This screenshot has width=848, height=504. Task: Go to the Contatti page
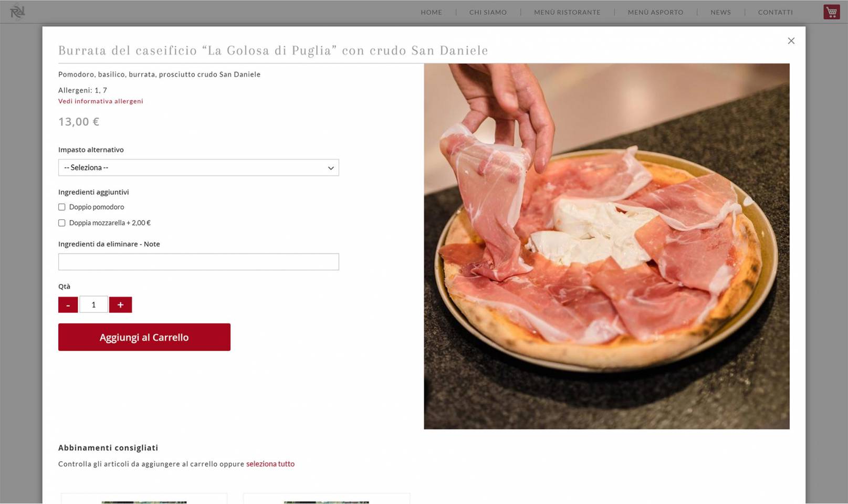(x=775, y=12)
